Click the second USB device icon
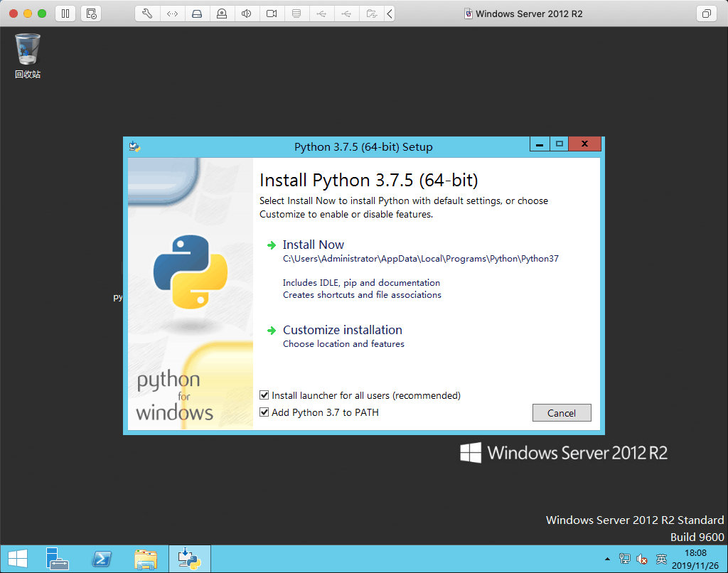This screenshot has width=728, height=573. pos(346,14)
